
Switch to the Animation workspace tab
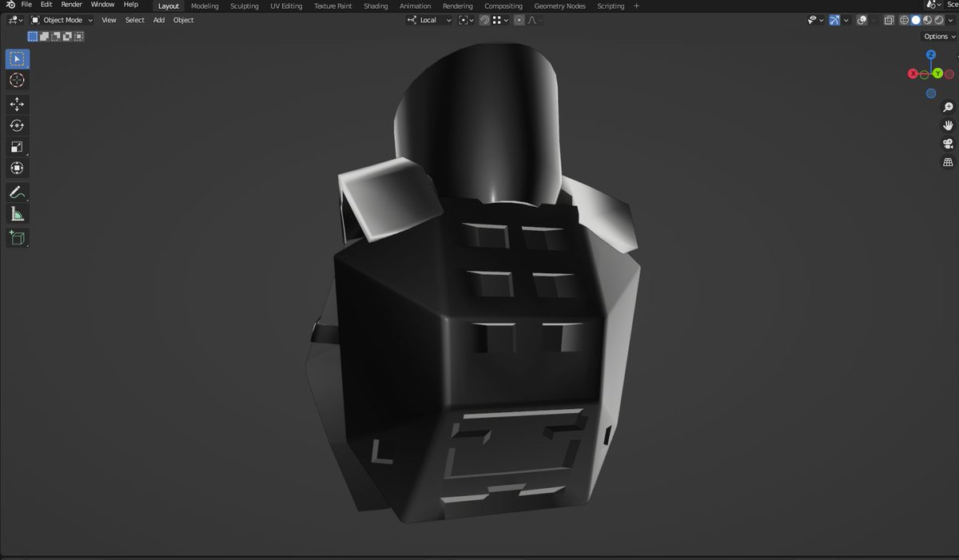pos(415,6)
